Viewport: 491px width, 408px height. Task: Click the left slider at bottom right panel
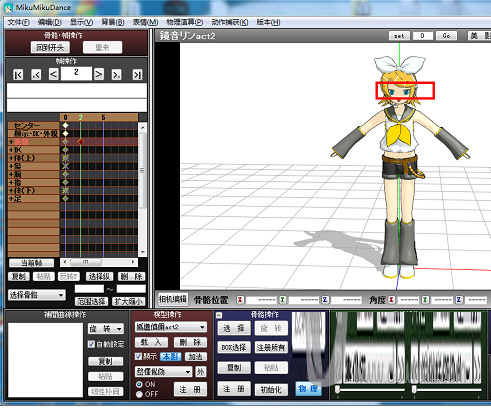338,389
